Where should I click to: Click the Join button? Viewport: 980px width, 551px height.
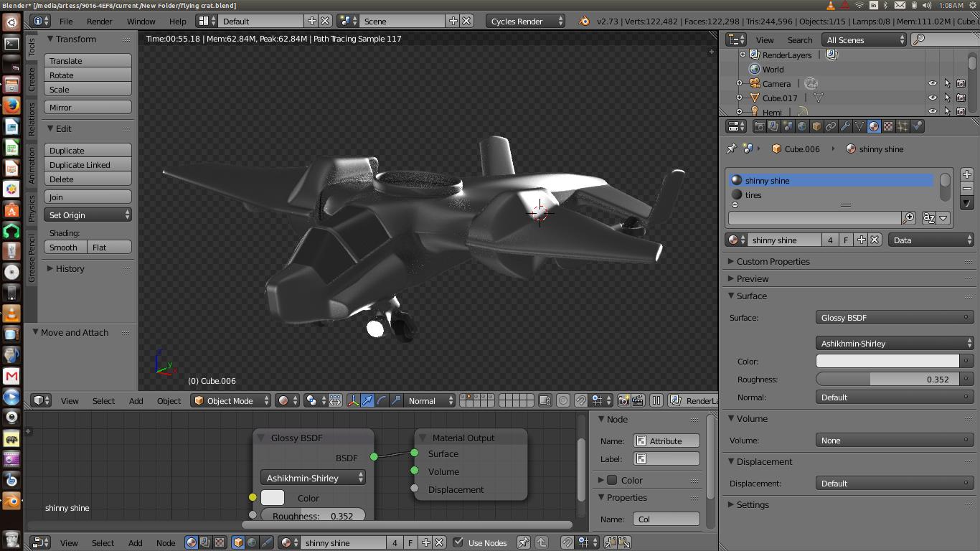coord(88,197)
